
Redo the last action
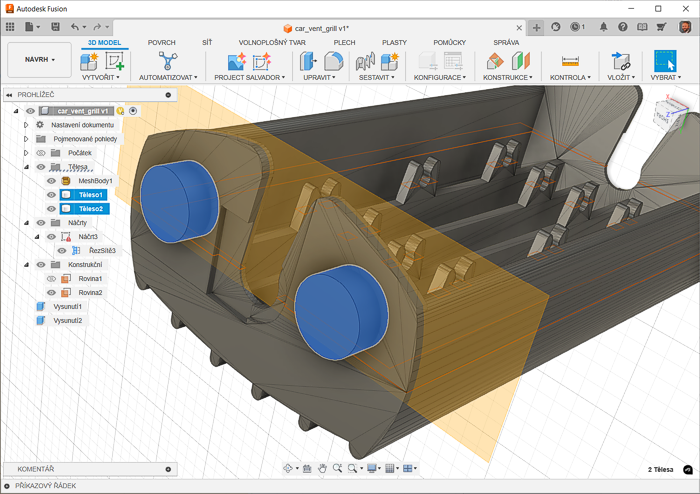97,27
